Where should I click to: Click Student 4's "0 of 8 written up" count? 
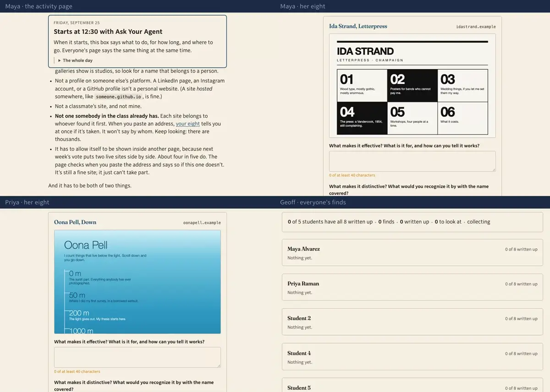click(521, 354)
